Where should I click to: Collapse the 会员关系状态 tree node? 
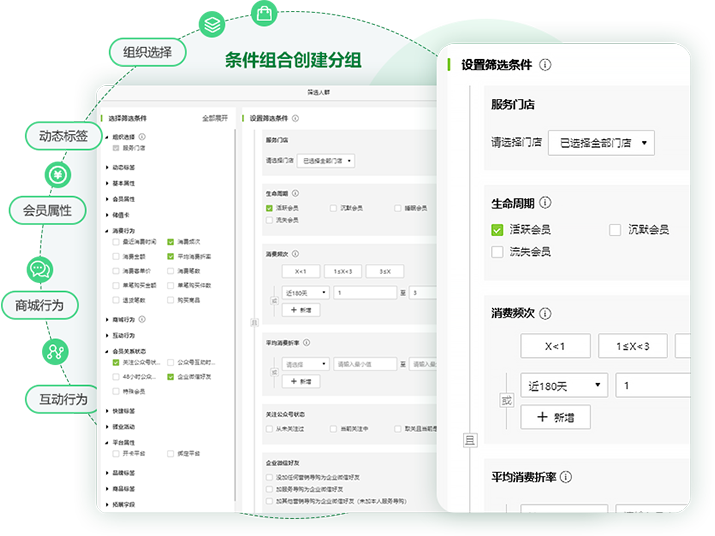click(107, 351)
